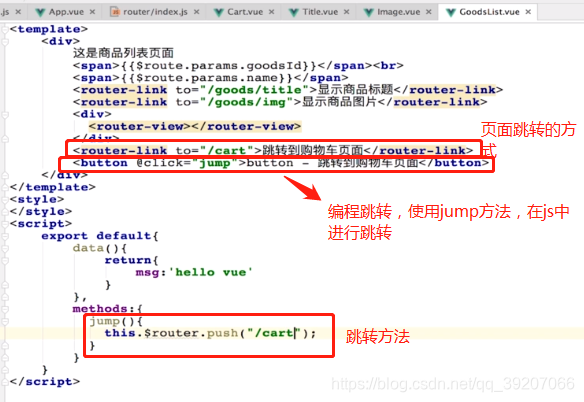Click the 'return{' keyword line
Screen dimensions: 584x402
(131, 260)
